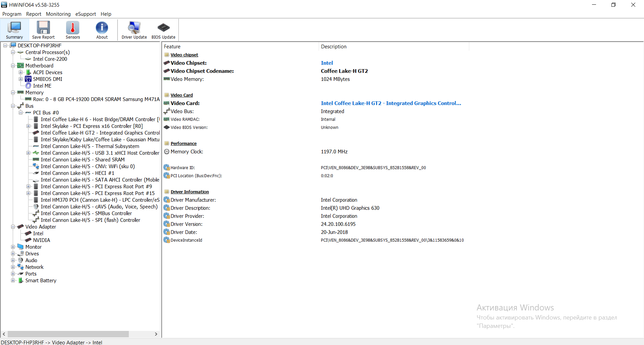Expand the SMBIOS DMI node
Image resolution: width=644 pixels, height=345 pixels.
pos(20,79)
